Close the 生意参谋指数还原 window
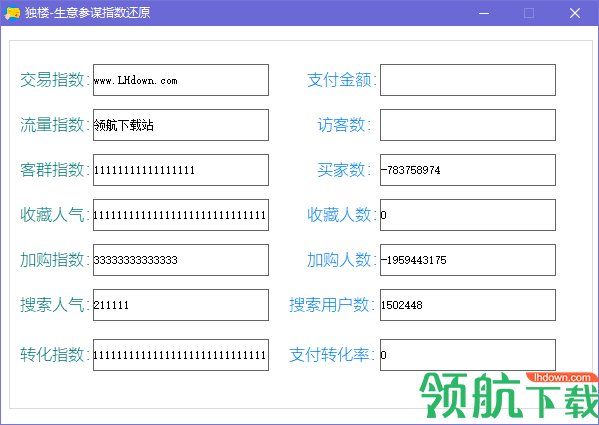The height and width of the screenshot is (425, 599). [575, 13]
